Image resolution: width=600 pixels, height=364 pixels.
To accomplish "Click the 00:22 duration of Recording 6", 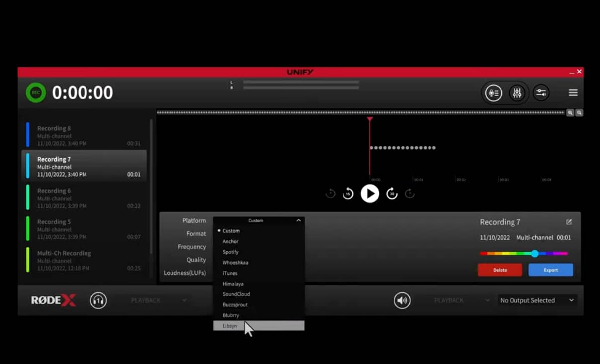I will pos(134,206).
